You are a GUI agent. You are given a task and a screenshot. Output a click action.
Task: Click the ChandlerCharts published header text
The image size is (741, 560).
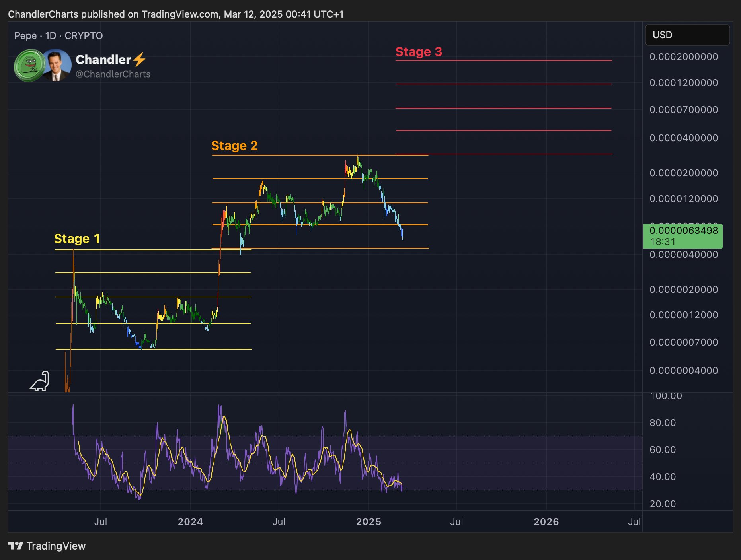click(176, 14)
